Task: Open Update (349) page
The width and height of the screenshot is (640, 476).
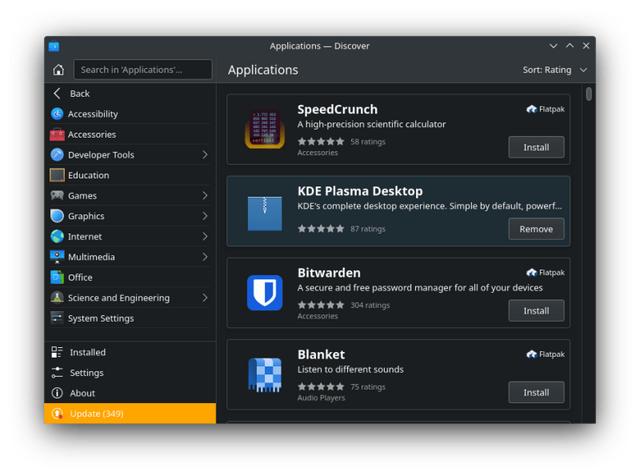Action: pyautogui.click(x=130, y=414)
